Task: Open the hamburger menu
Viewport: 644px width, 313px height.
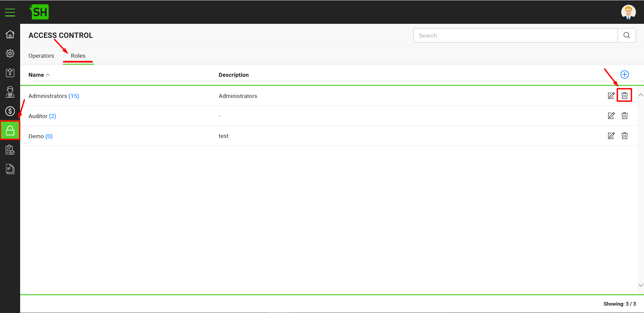Action: pyautogui.click(x=10, y=12)
